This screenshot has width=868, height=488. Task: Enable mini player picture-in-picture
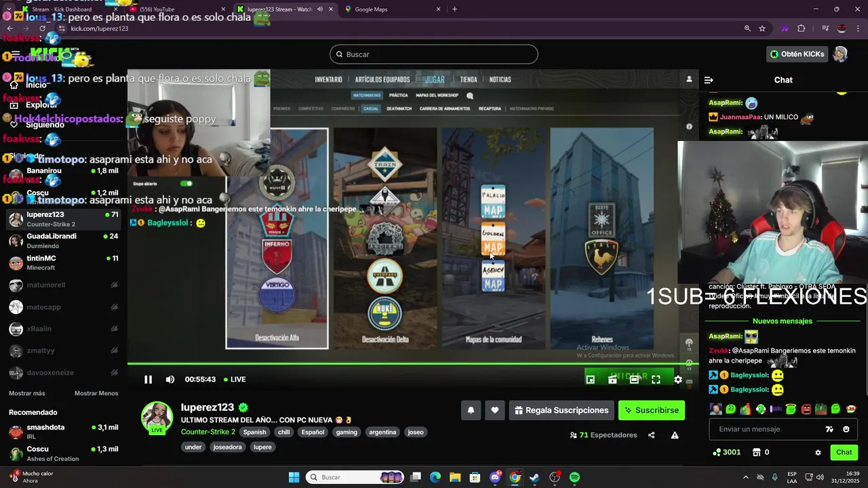pyautogui.click(x=591, y=380)
